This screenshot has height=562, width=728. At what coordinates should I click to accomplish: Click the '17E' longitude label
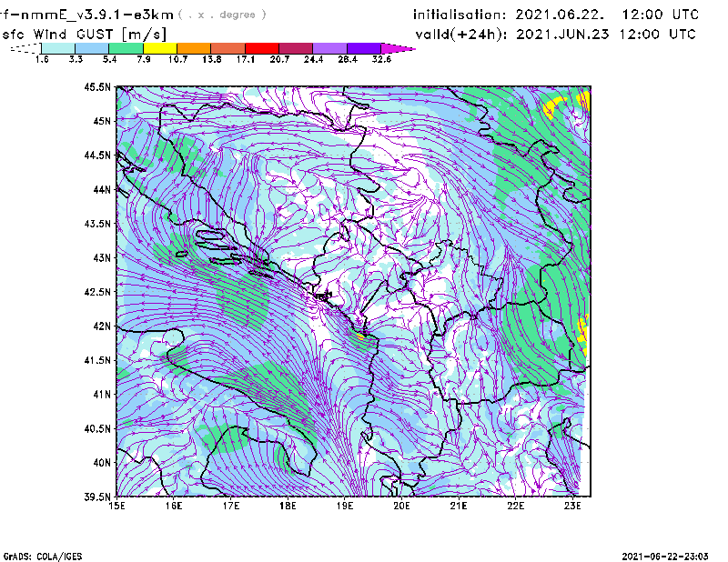coord(231,506)
